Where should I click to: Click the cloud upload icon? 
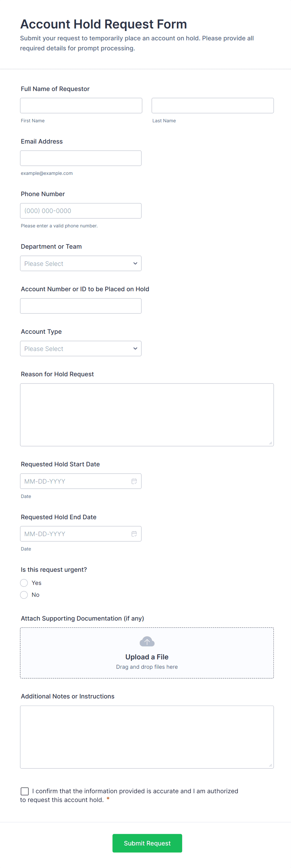tap(147, 642)
